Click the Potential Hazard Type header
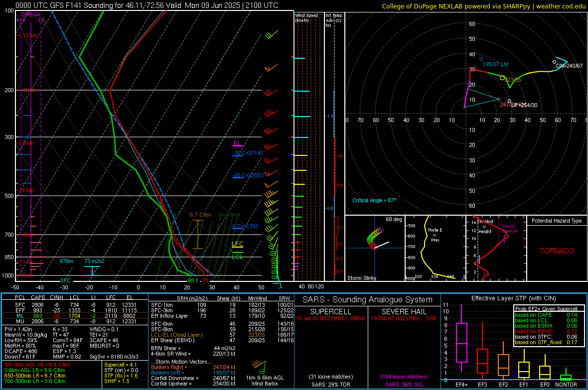This screenshot has height=390, width=588. tap(557, 221)
